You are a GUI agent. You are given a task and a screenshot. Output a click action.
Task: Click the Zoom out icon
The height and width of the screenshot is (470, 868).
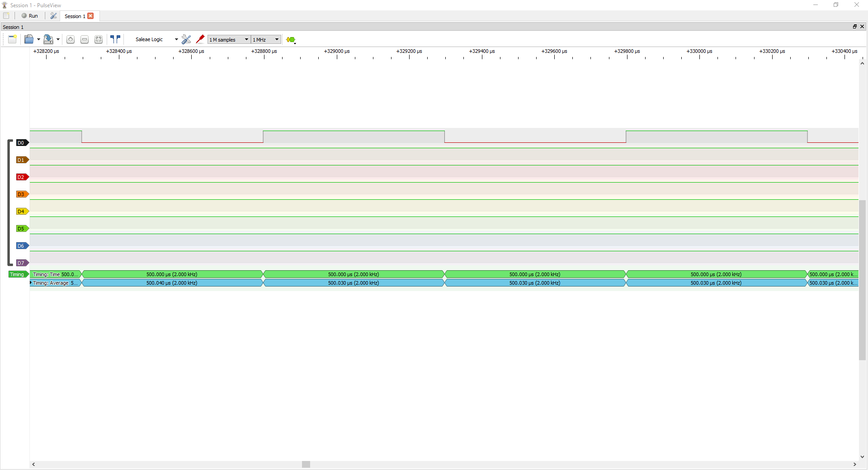85,40
